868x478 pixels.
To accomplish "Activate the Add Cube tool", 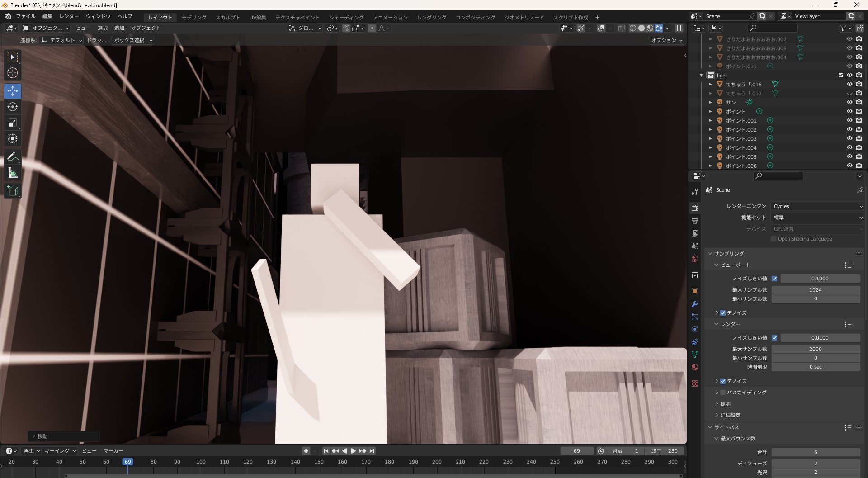I will [13, 191].
